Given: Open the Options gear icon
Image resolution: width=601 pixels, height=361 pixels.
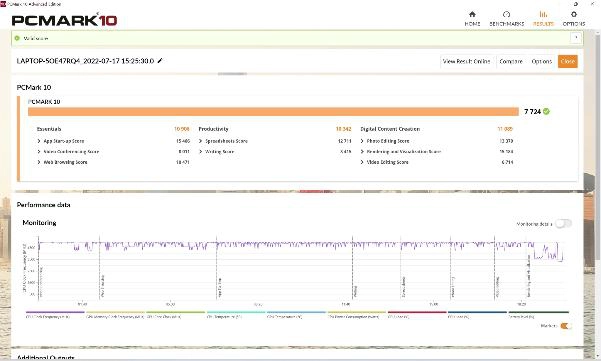Looking at the screenshot, I should coord(574,15).
